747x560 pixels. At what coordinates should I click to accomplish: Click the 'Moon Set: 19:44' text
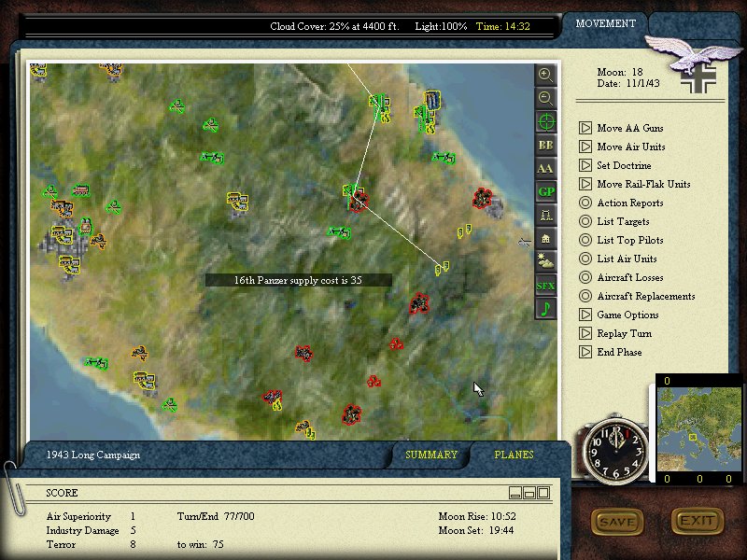tap(476, 530)
